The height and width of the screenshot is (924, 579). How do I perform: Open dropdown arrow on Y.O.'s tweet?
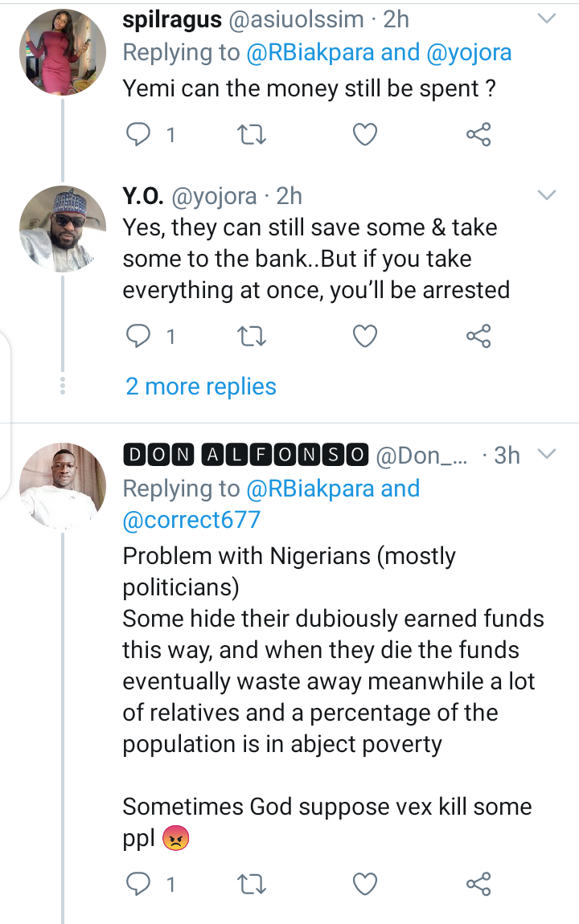point(547,195)
